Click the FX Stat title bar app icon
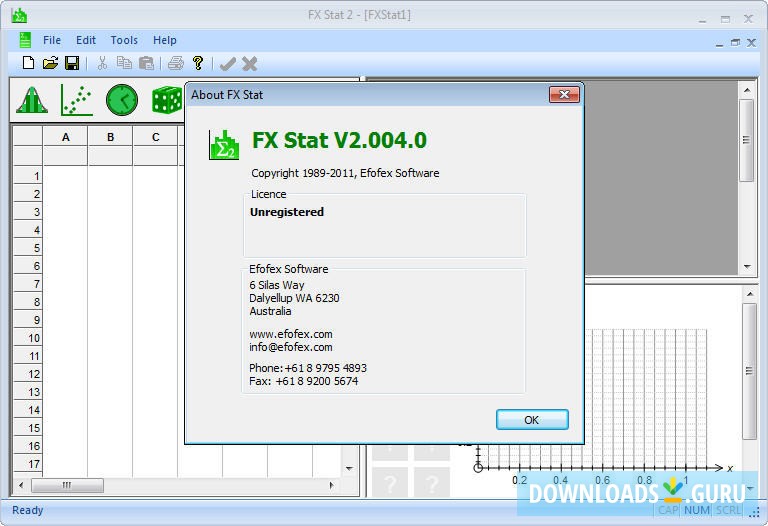This screenshot has height=526, width=768. coord(20,15)
